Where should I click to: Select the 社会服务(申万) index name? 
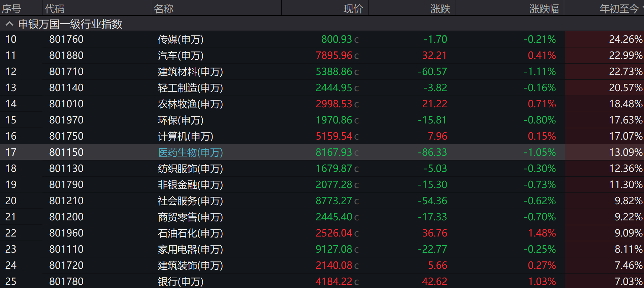click(191, 201)
